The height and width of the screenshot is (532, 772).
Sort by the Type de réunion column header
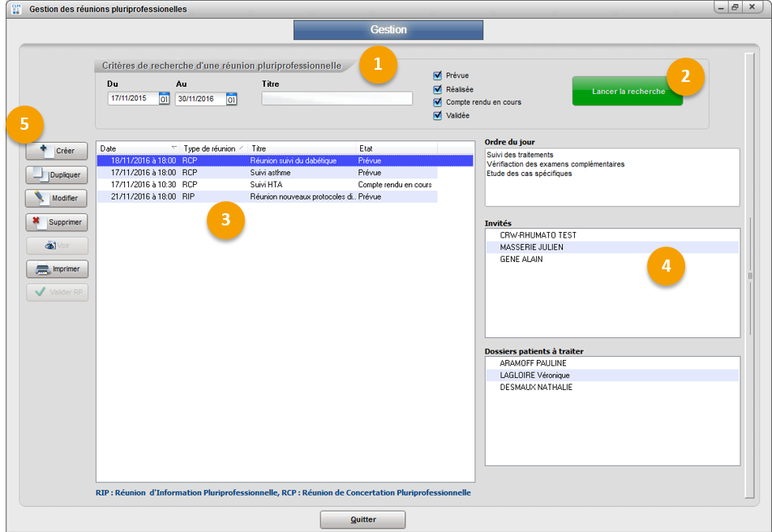(212, 148)
